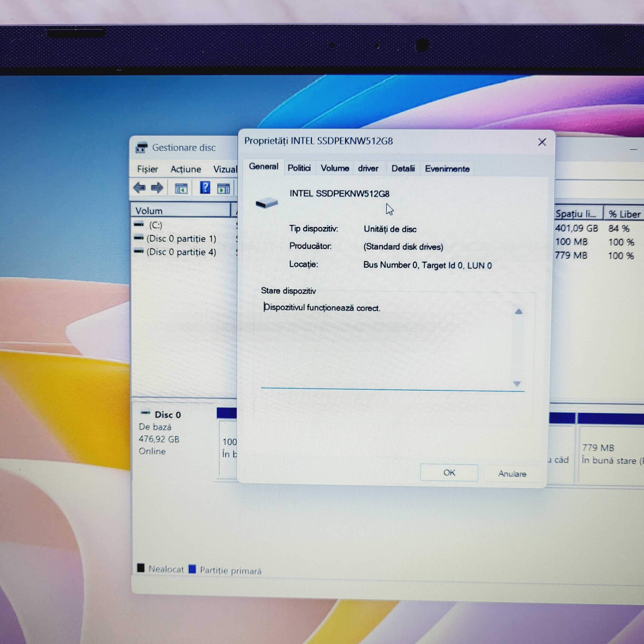This screenshot has width=644, height=644.
Task: Open the Fișier menu in Gestionare disc
Action: pyautogui.click(x=147, y=169)
